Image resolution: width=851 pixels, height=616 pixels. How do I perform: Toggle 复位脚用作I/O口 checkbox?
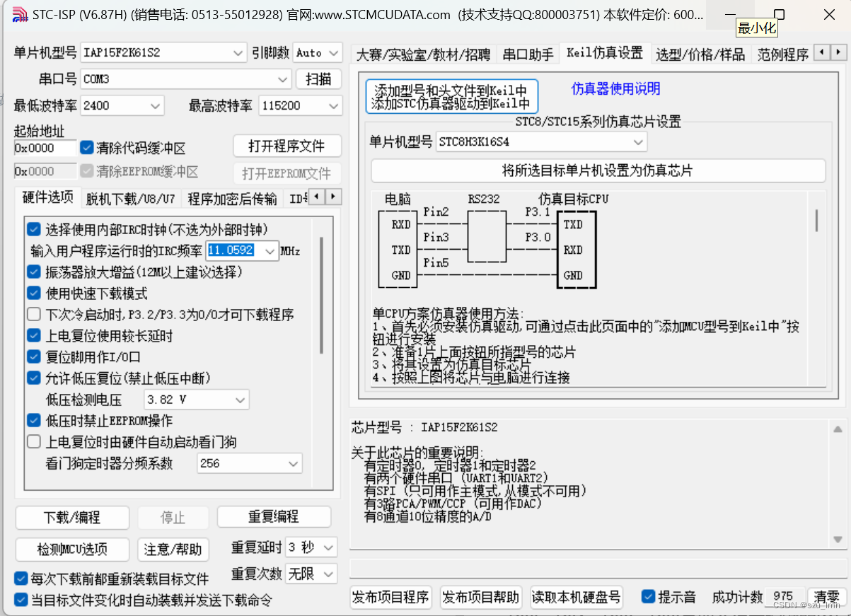[x=34, y=356]
